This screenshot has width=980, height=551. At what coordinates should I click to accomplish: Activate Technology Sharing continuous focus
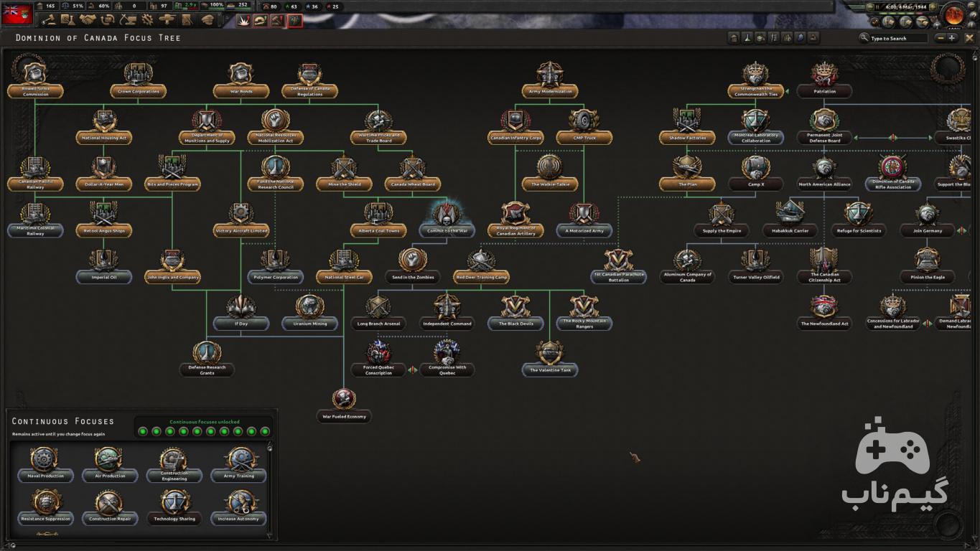click(x=174, y=508)
